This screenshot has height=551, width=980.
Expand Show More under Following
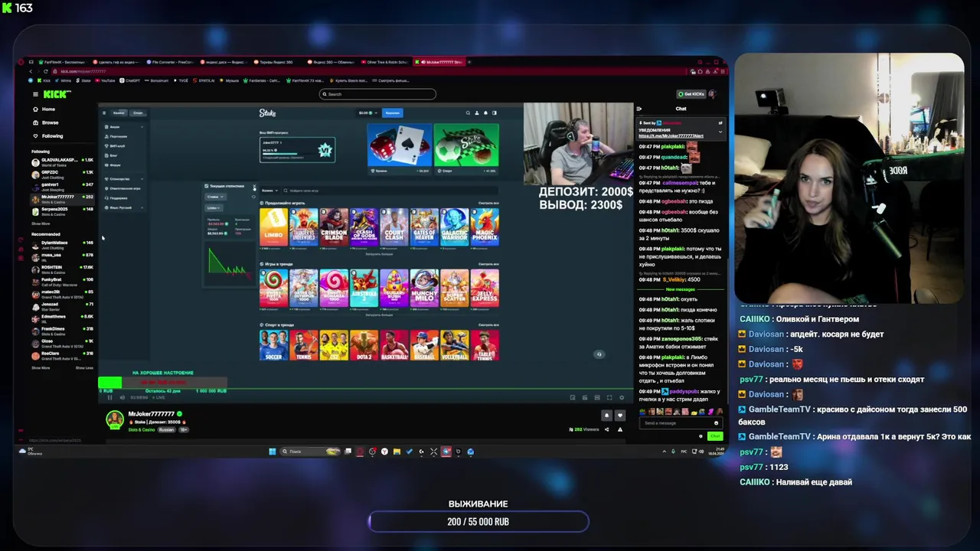(x=41, y=223)
